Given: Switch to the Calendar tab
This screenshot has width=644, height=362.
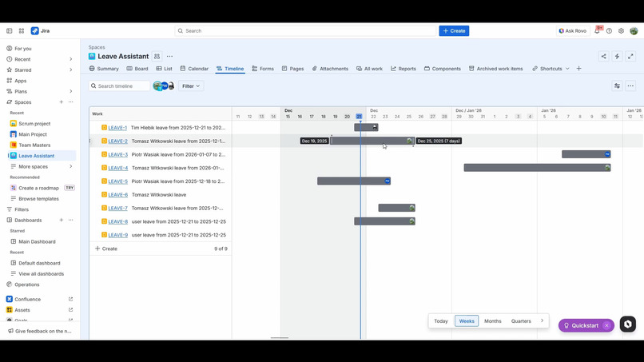Looking at the screenshot, I should pos(194,69).
